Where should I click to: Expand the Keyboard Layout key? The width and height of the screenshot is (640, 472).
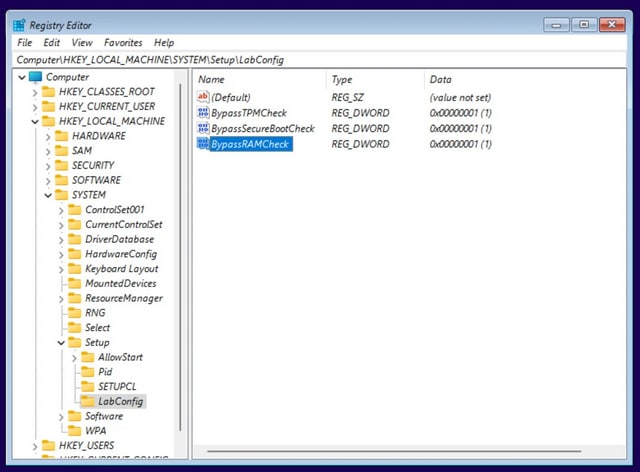(x=61, y=269)
